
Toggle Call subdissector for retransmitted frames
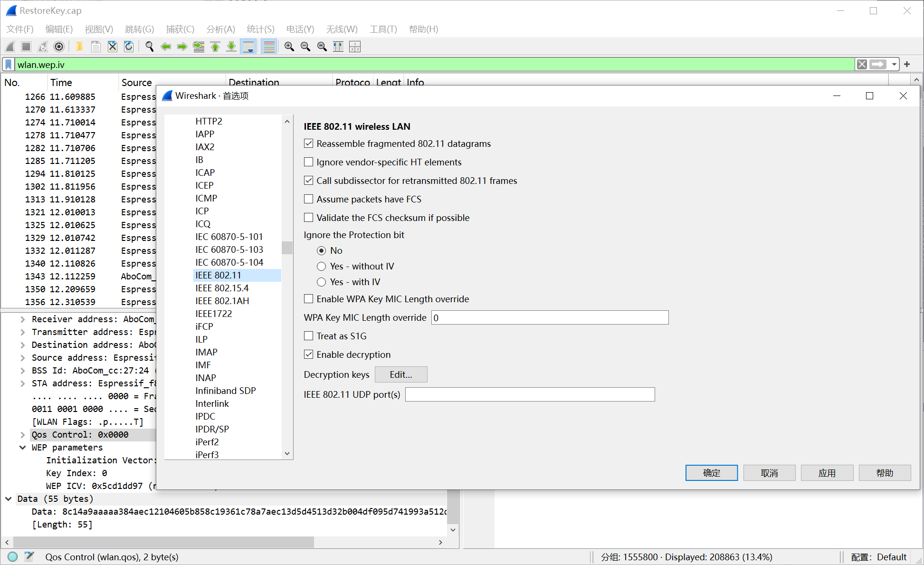[x=309, y=181]
